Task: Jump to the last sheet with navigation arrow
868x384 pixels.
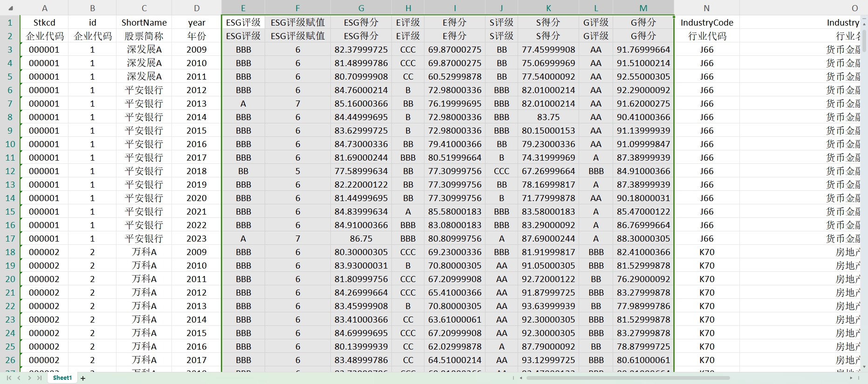Action: (x=40, y=378)
